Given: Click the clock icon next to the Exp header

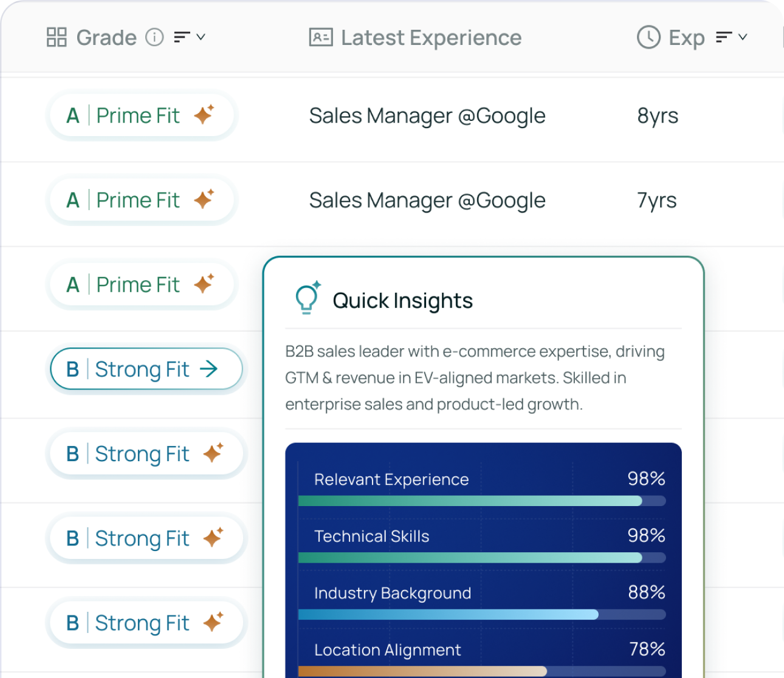Looking at the screenshot, I should [648, 37].
